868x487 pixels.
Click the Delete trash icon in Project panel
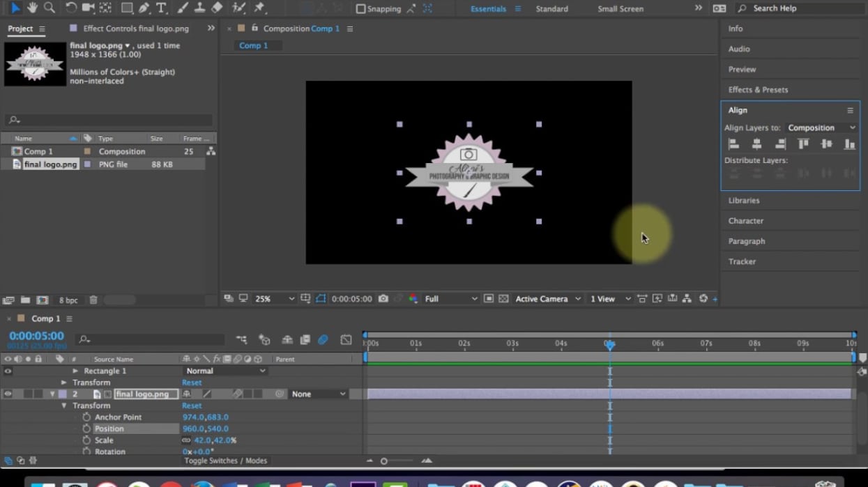pyautogui.click(x=93, y=300)
